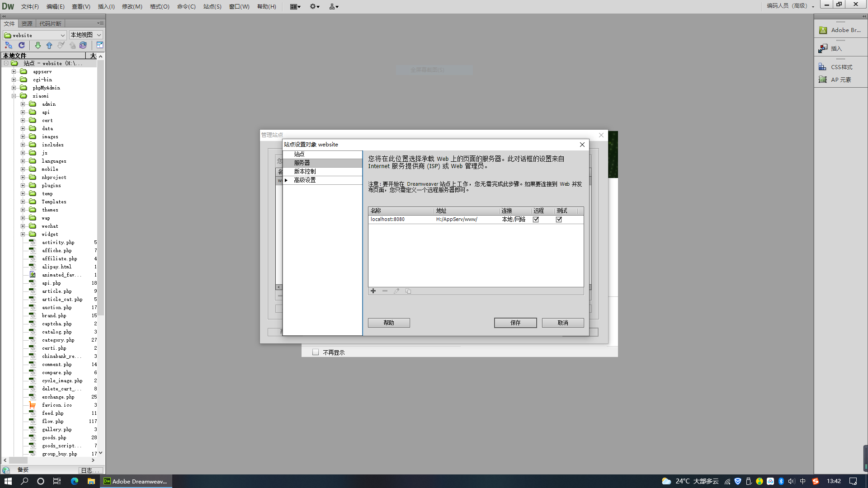
Task: Open the 本地视图 view dropdown
Action: [x=86, y=35]
